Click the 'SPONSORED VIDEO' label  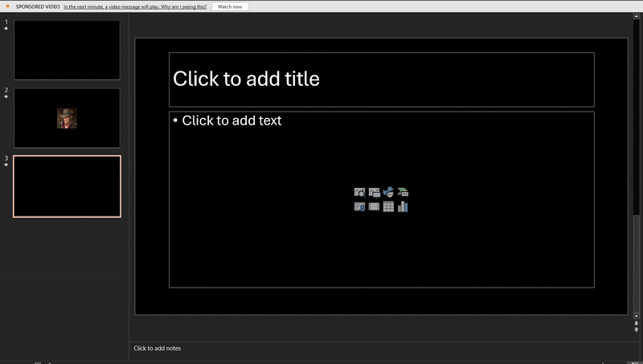[38, 6]
